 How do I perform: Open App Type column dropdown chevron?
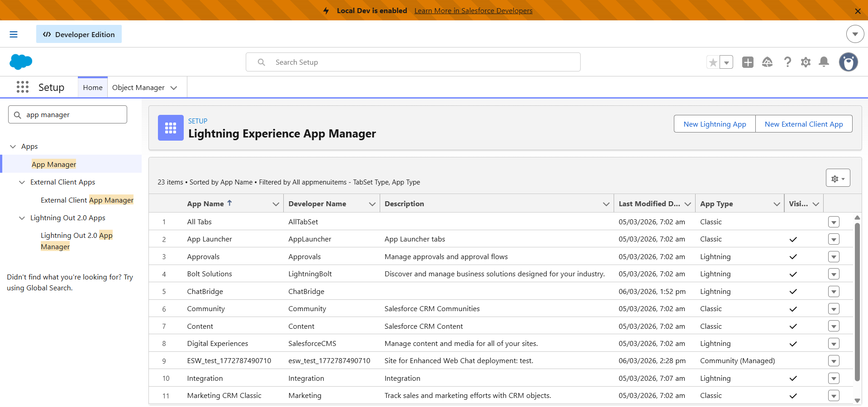[777, 204]
